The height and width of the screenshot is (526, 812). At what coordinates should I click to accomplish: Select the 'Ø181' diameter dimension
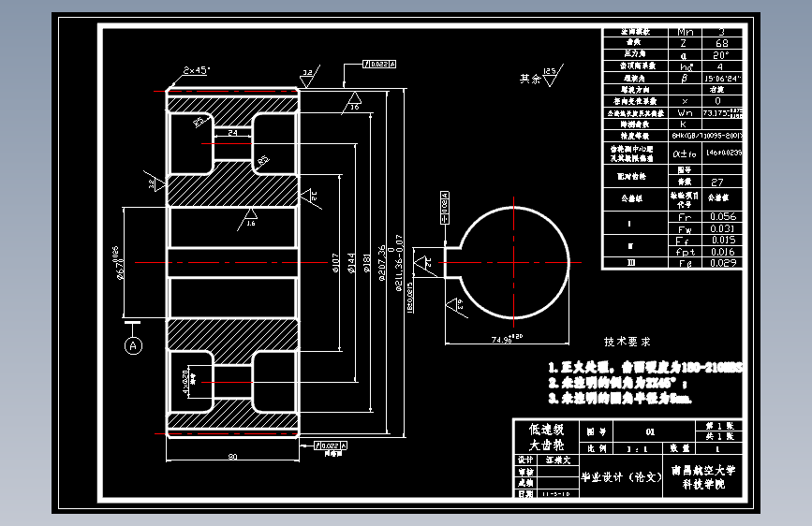[366, 263]
